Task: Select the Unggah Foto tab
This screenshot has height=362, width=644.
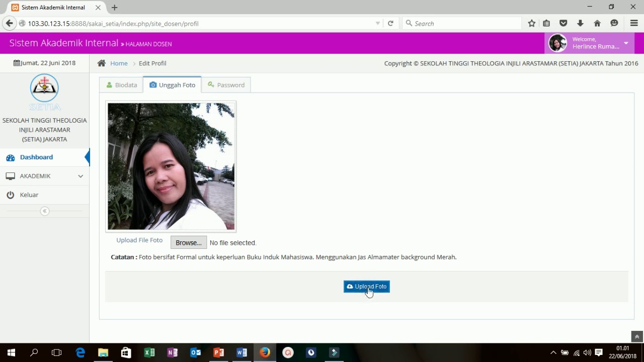Action: pyautogui.click(x=172, y=85)
